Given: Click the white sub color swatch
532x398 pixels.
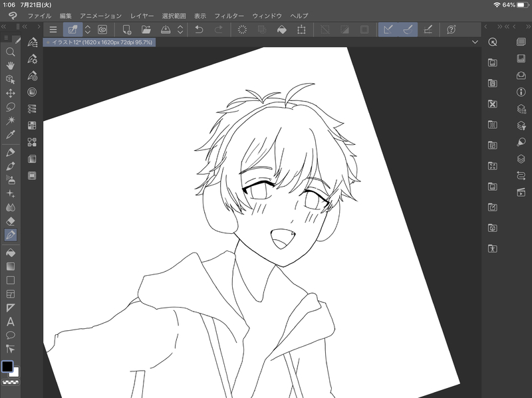Looking at the screenshot, I should pyautogui.click(x=15, y=372).
